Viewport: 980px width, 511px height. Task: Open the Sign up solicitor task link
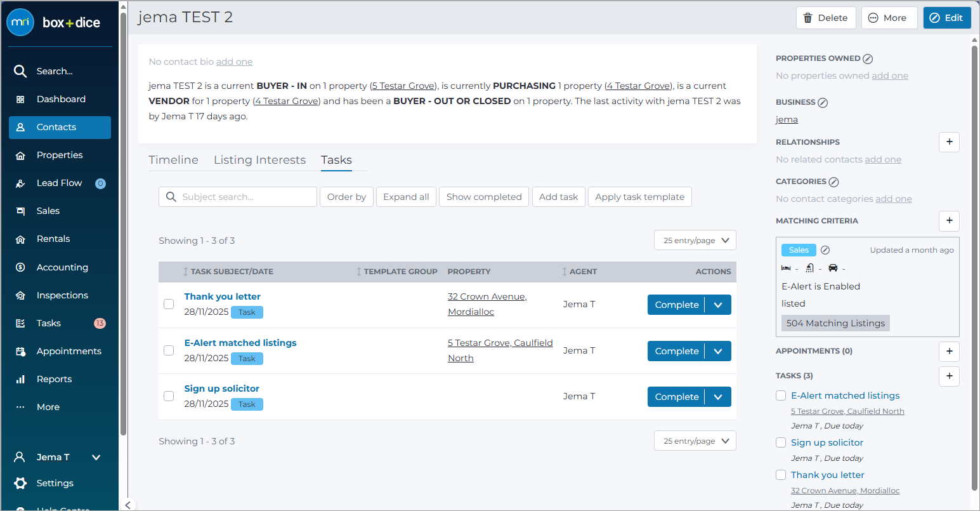point(221,388)
